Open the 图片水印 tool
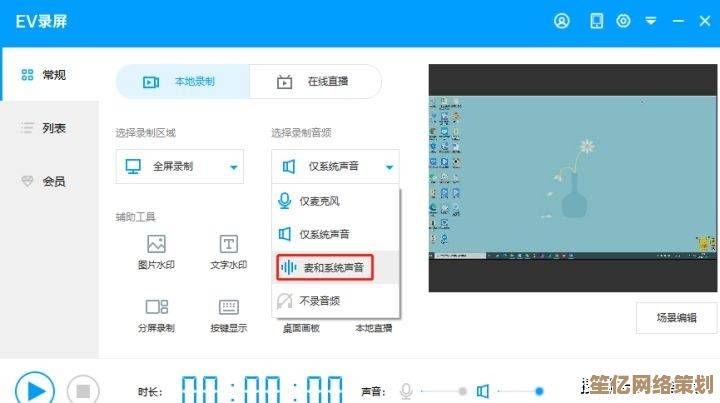Screen dimensions: 720x403 156,252
